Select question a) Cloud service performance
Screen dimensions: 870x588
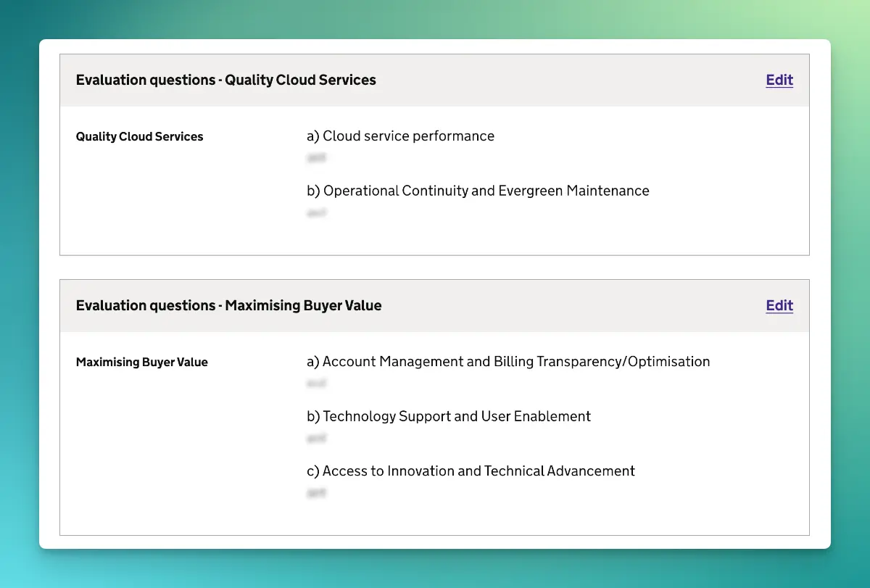click(x=401, y=136)
